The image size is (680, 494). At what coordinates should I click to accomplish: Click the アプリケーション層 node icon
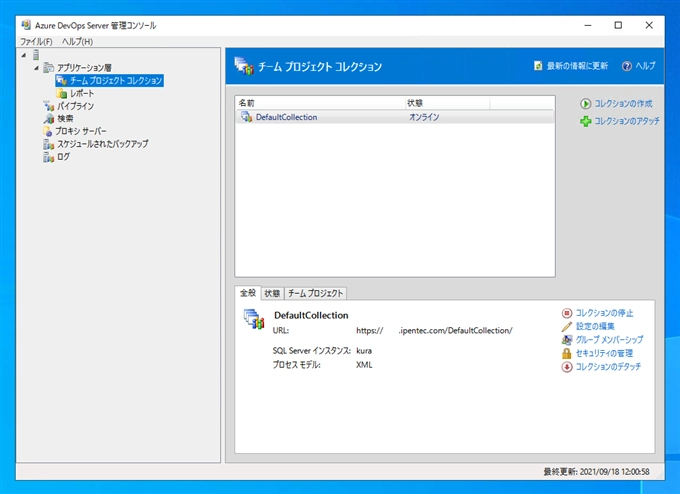click(x=49, y=68)
